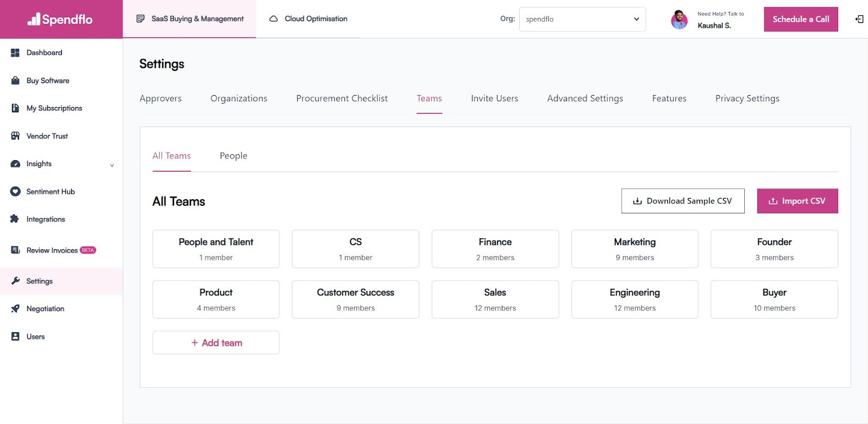Click the Dashboard grid icon
868x424 pixels.
(15, 53)
